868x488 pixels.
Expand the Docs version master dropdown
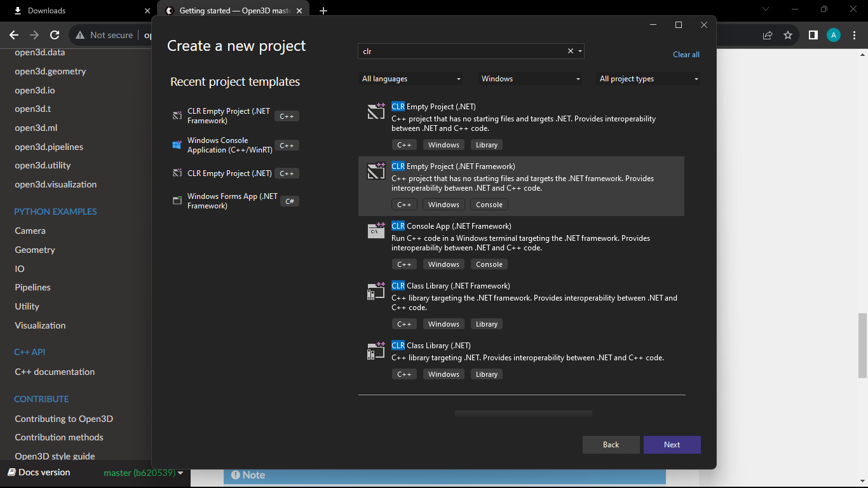[x=144, y=473]
